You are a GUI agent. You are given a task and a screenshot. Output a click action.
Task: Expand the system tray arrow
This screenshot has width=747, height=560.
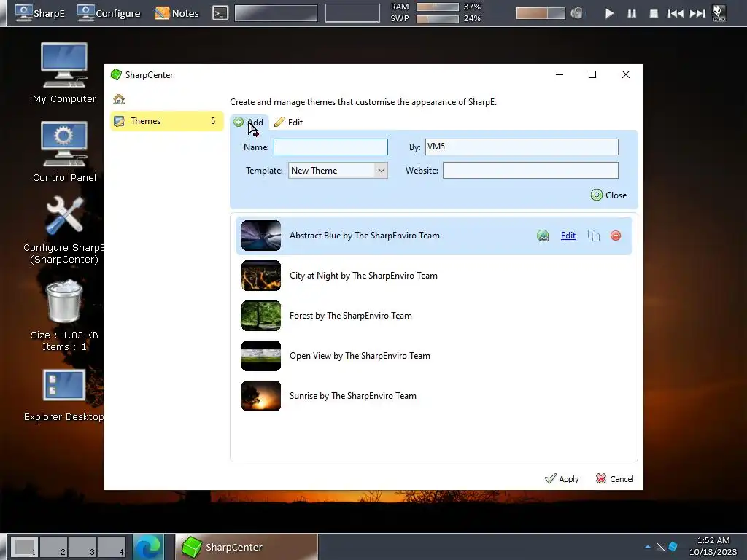(648, 547)
